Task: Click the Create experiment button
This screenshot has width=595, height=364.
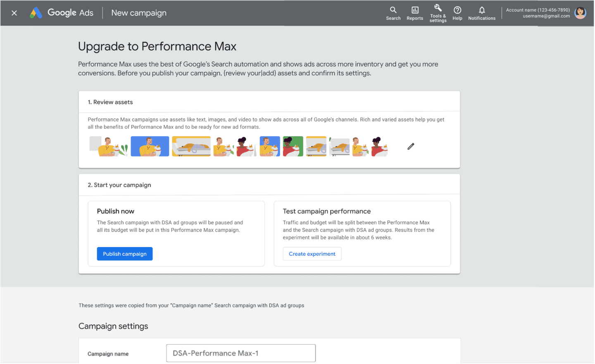Action: point(312,254)
